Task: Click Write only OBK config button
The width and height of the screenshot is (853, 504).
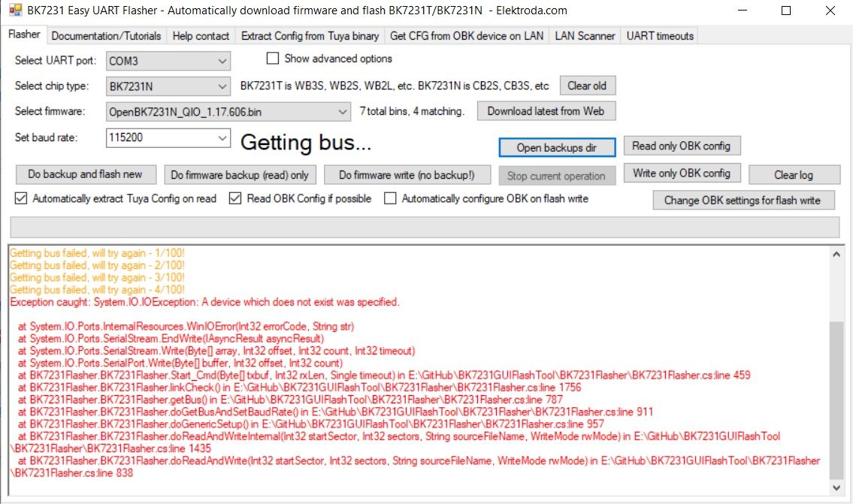Action: [681, 173]
